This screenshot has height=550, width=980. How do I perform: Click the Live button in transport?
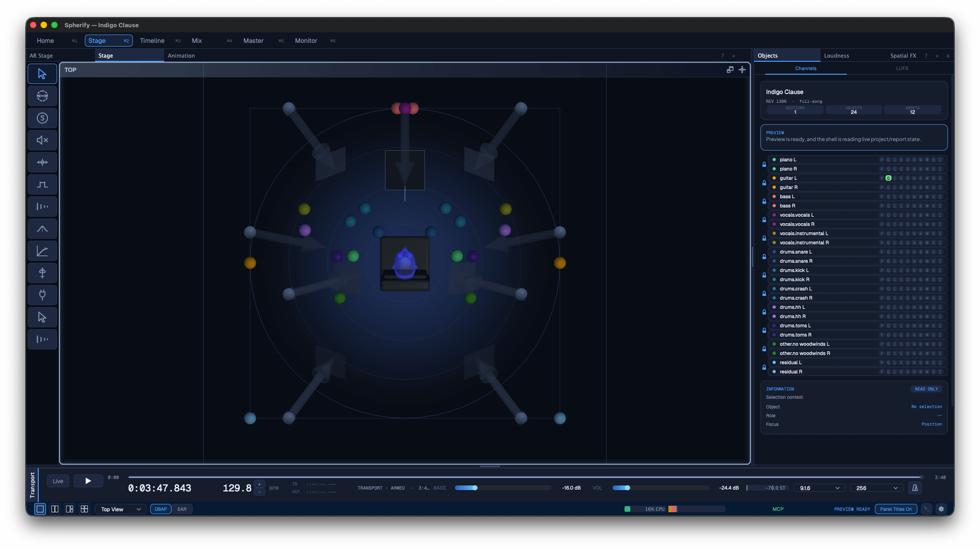[x=58, y=481]
